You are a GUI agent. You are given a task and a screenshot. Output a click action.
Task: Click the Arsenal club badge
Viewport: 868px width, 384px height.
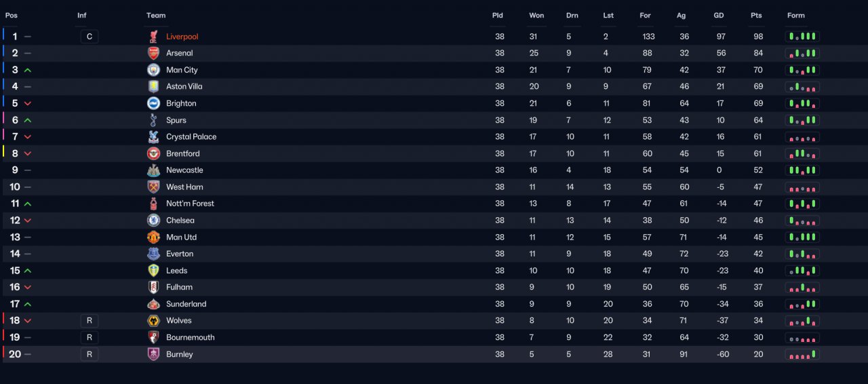tap(153, 53)
